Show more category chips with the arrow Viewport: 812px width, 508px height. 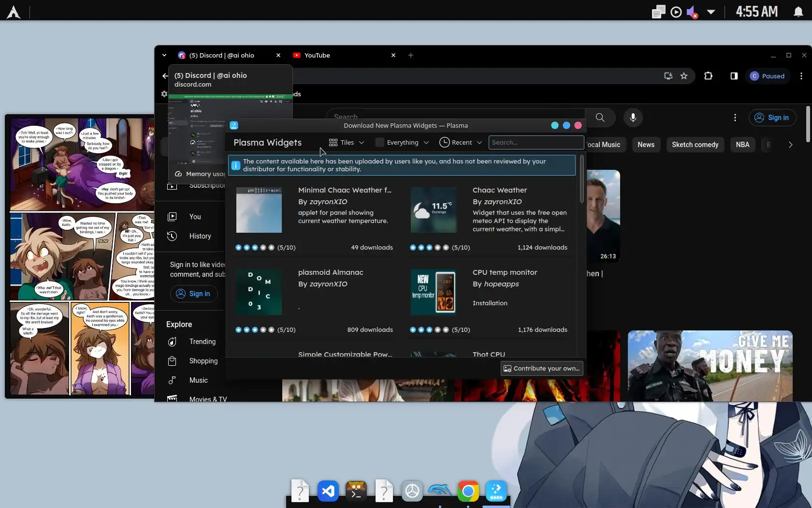(x=790, y=145)
